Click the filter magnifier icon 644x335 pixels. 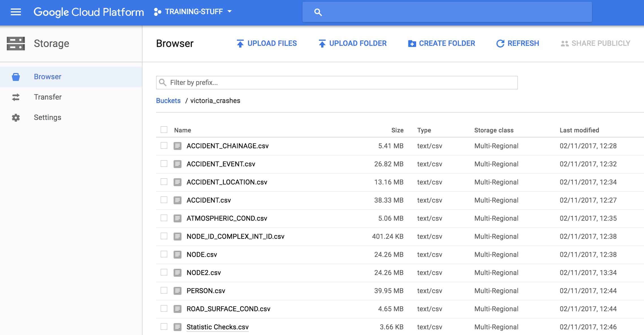(163, 82)
